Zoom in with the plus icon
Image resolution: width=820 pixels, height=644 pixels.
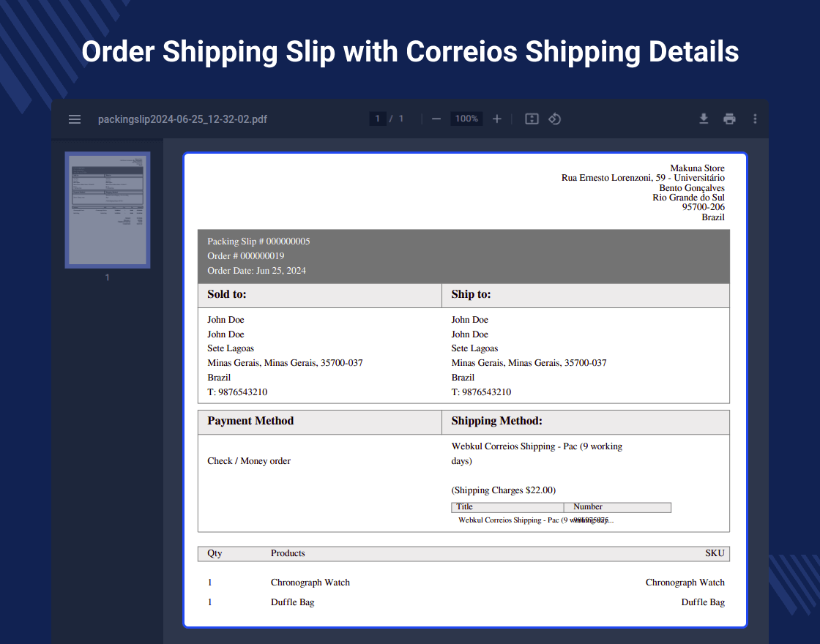point(497,119)
